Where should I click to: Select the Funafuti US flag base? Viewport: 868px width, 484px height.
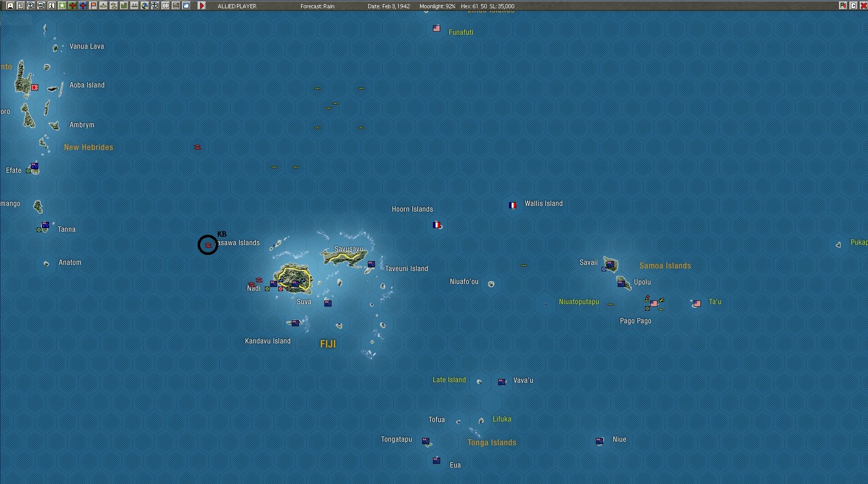pos(437,28)
